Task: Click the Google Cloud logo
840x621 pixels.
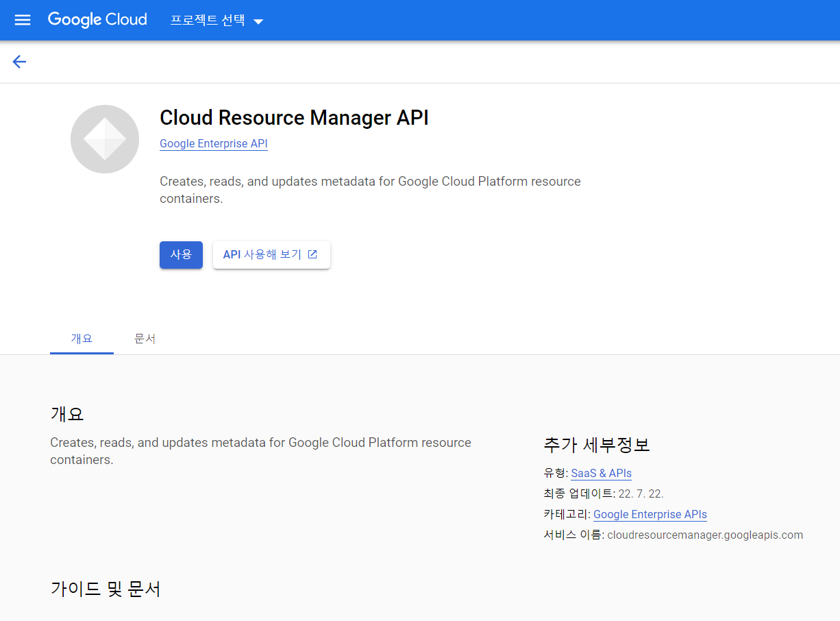Action: (97, 20)
